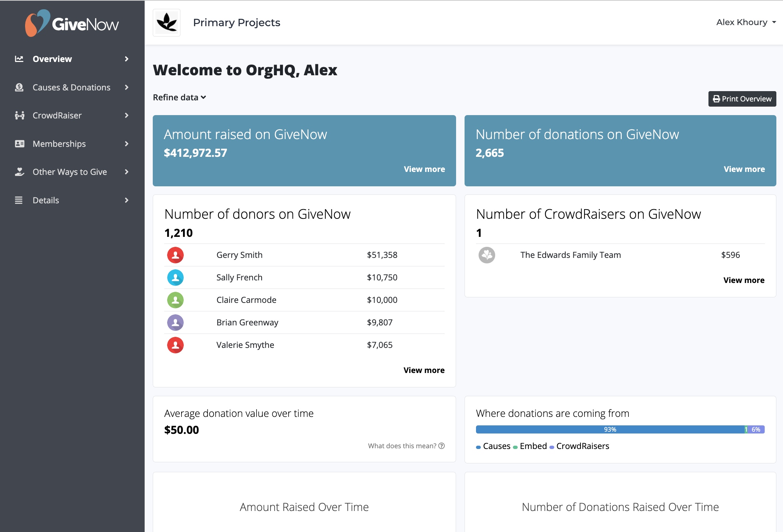This screenshot has height=532, width=783.
Task: Open Causes & Donations in sidebar
Action: click(x=72, y=87)
